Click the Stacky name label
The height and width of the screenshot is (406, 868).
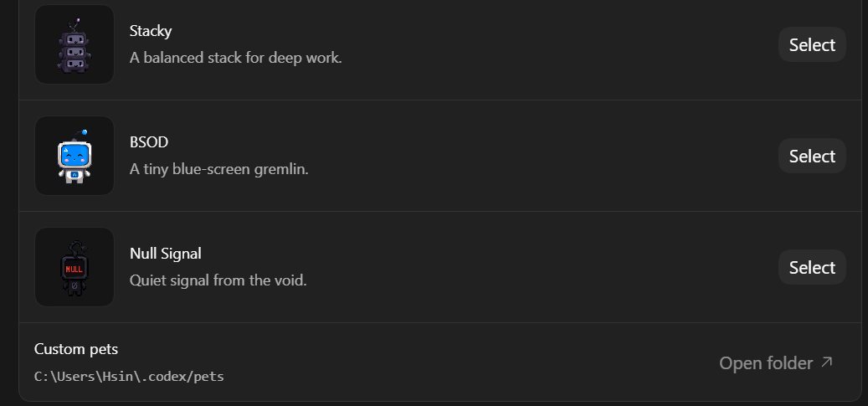click(x=151, y=30)
